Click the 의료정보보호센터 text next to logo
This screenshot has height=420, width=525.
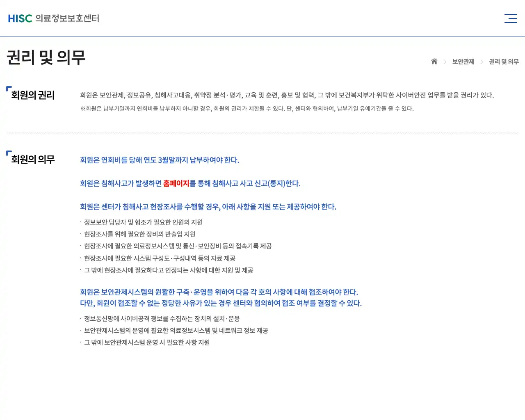67,18
